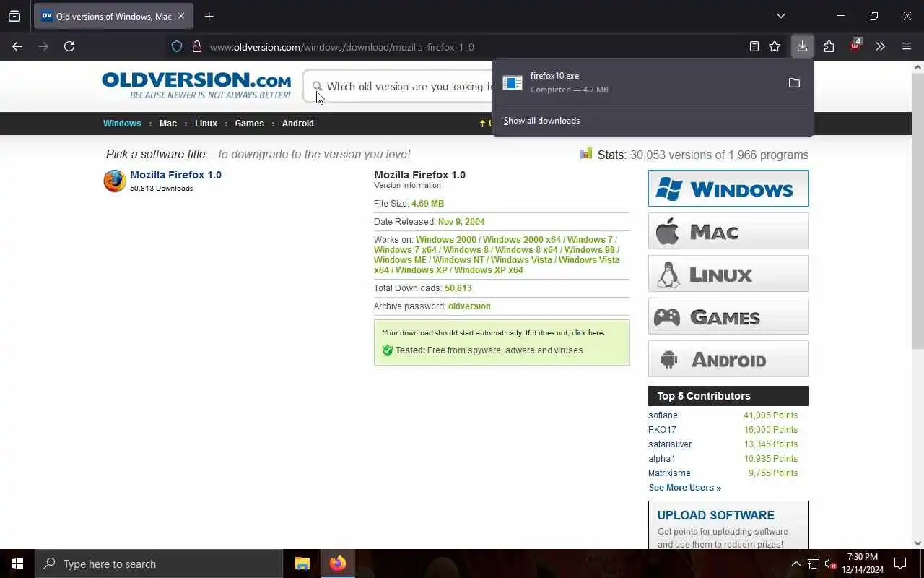This screenshot has width=924, height=578.
Task: Click the 50,813 total downloads value
Action: pos(458,288)
